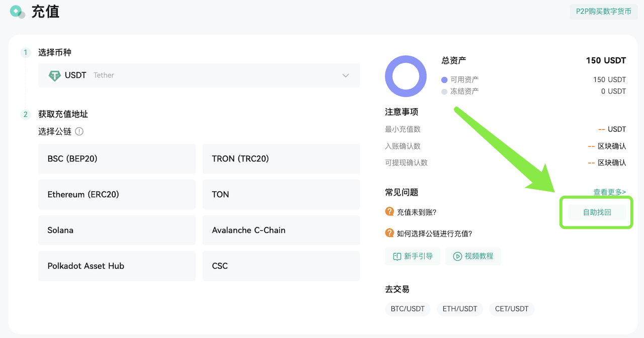Image resolution: width=644 pixels, height=338 pixels.
Task: Go to ETH/USDT trading pair
Action: 460,309
